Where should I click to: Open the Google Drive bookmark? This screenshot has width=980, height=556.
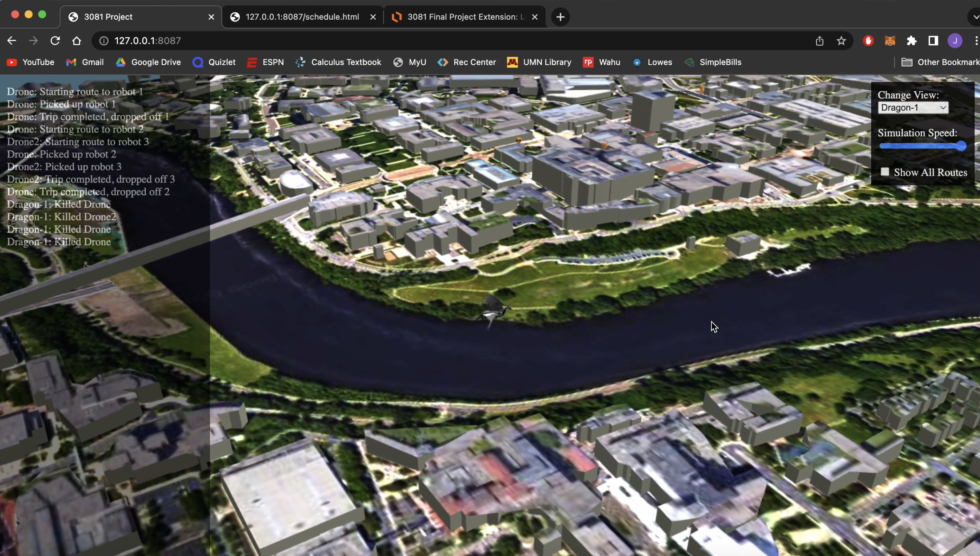coord(148,62)
